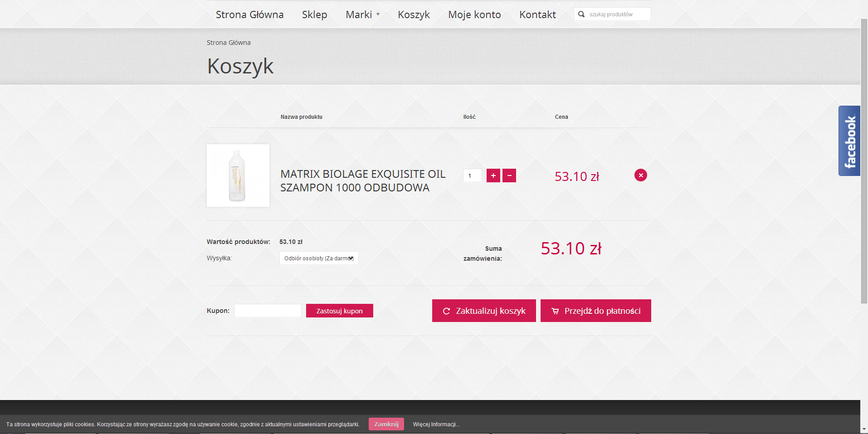
Task: Apply coupon with Zastosuj kupon button
Action: click(x=340, y=311)
